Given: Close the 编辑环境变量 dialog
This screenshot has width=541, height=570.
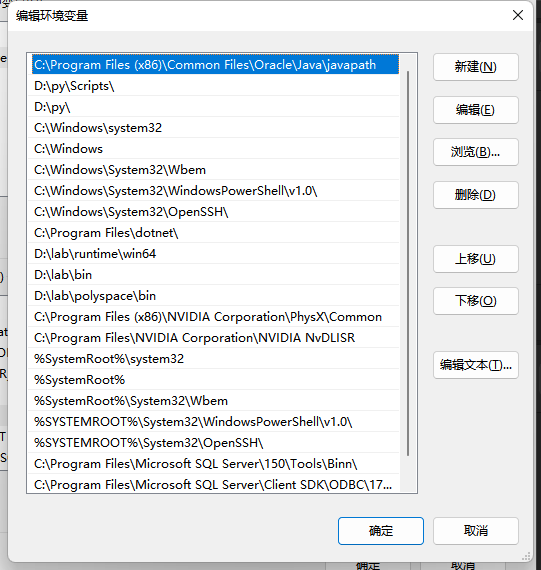Looking at the screenshot, I should 518,15.
